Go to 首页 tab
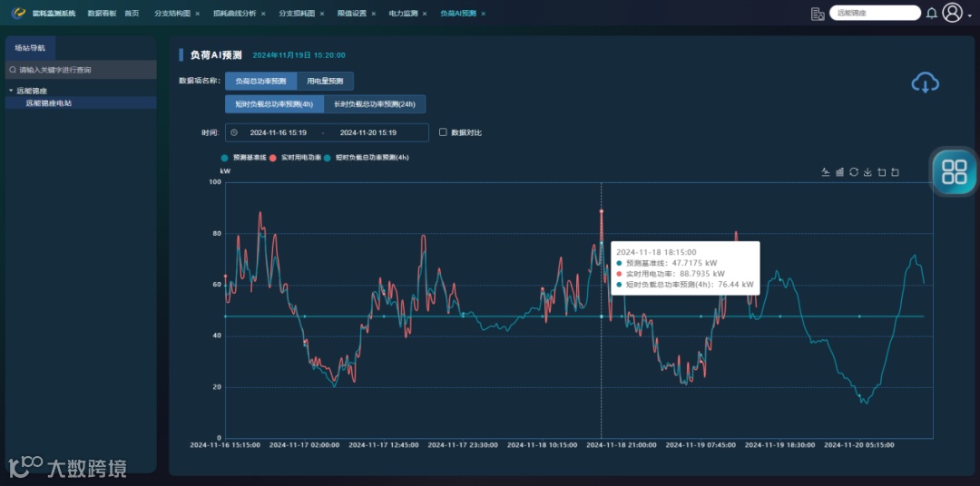The width and height of the screenshot is (980, 486). 132,13
